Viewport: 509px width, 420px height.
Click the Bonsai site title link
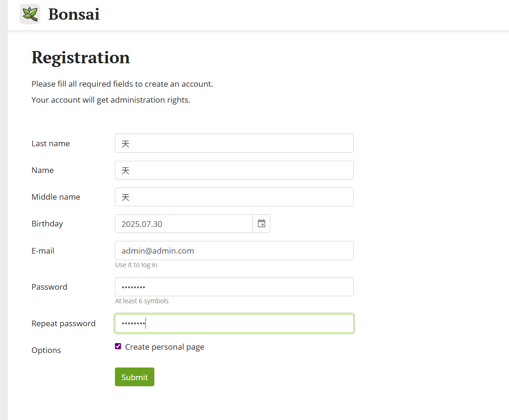click(x=74, y=14)
